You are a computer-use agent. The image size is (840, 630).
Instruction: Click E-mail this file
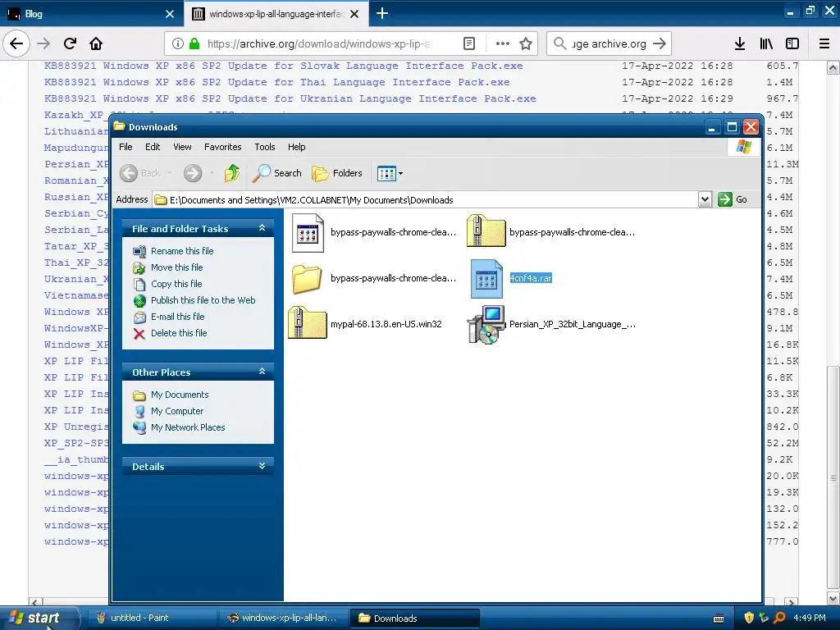(177, 317)
